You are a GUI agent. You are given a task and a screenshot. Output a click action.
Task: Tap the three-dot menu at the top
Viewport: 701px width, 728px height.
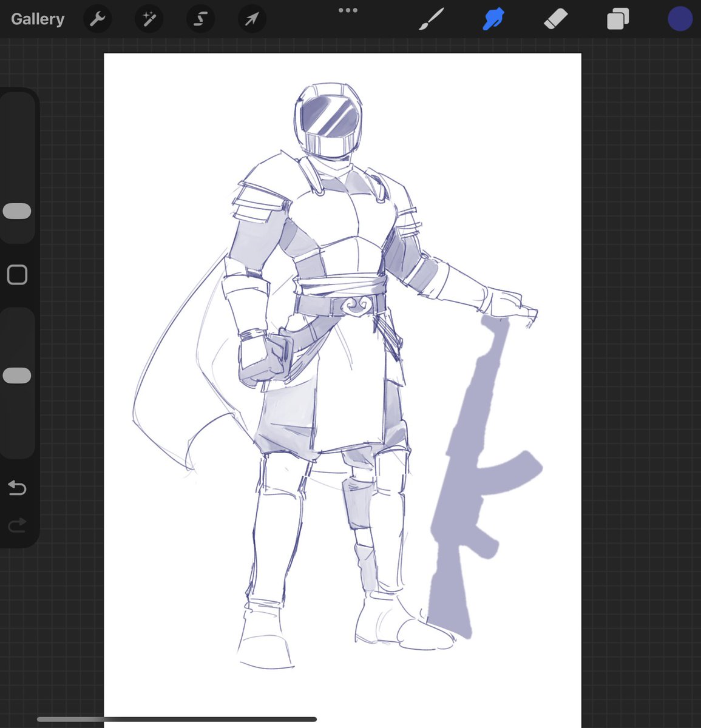tap(348, 10)
